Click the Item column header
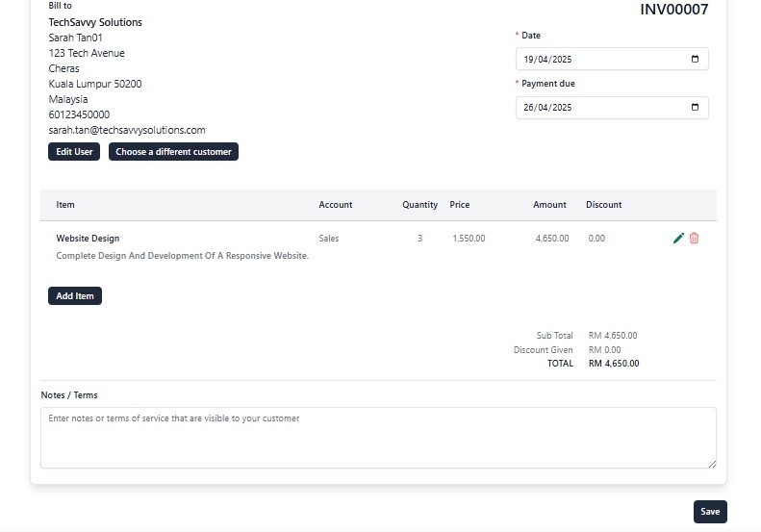Viewport: 761px width, 532px height. [65, 204]
